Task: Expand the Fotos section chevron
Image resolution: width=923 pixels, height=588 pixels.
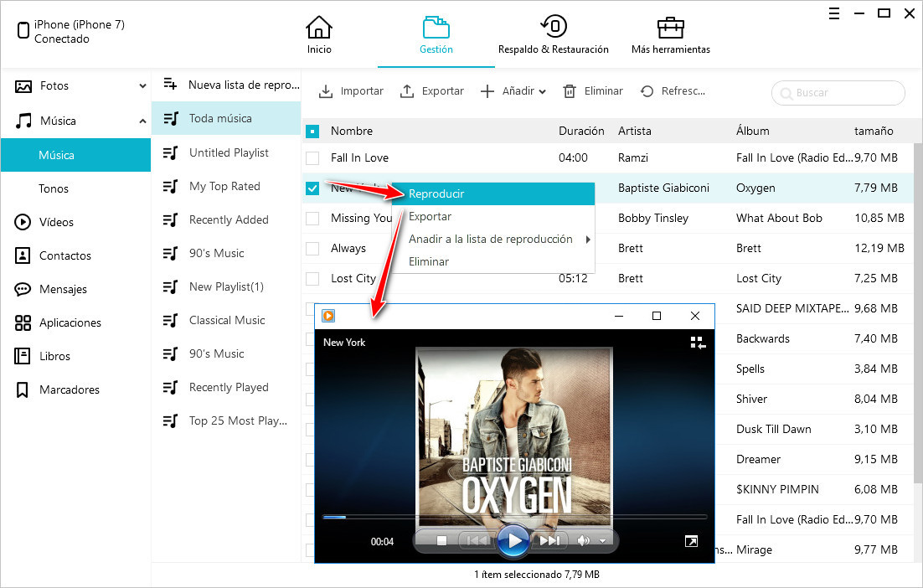Action: tap(142, 86)
